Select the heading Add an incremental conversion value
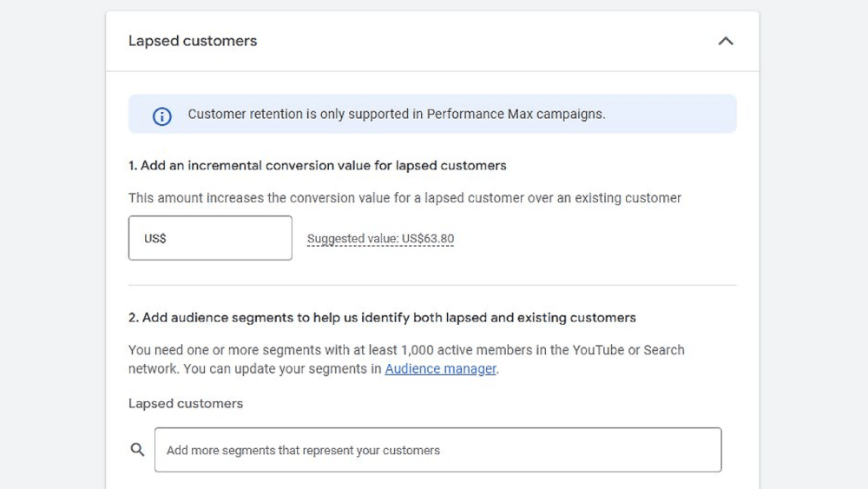Screen dimensions: 868x489 point(317,166)
